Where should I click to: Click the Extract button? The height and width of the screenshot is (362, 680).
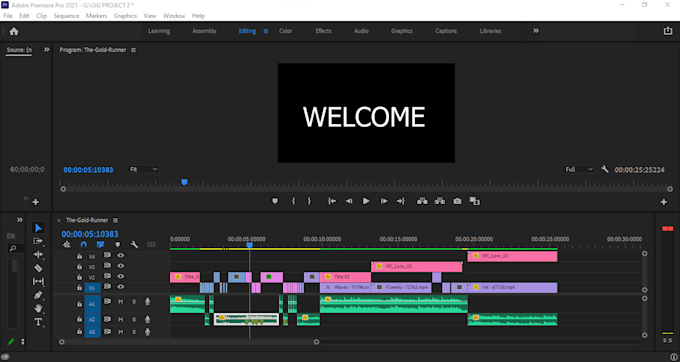point(440,201)
